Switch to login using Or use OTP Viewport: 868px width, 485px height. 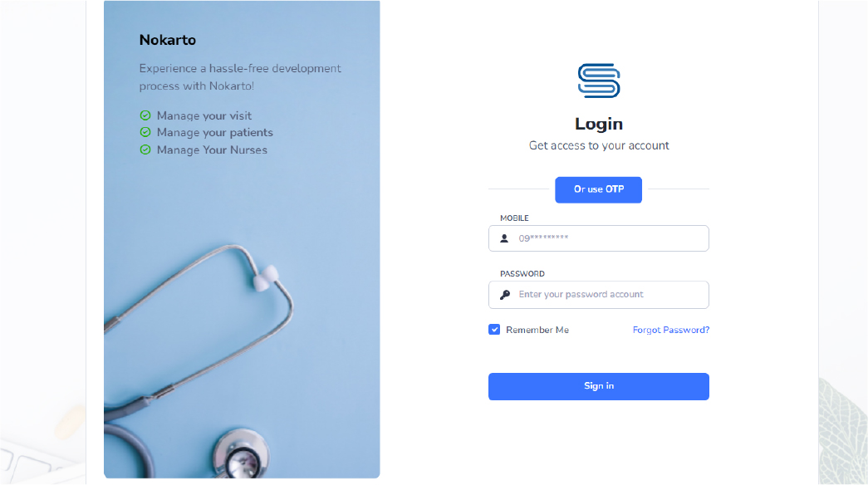(598, 189)
